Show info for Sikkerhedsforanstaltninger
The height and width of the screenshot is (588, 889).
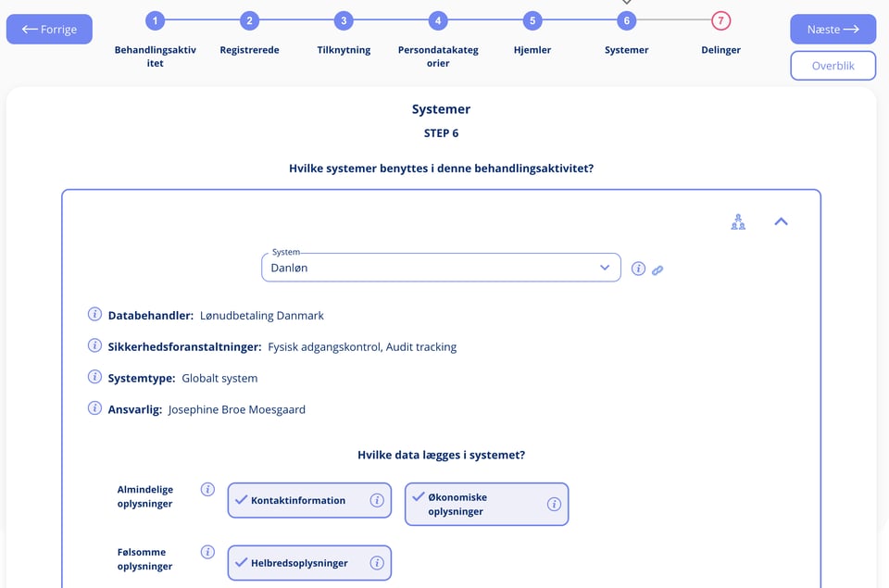click(94, 346)
